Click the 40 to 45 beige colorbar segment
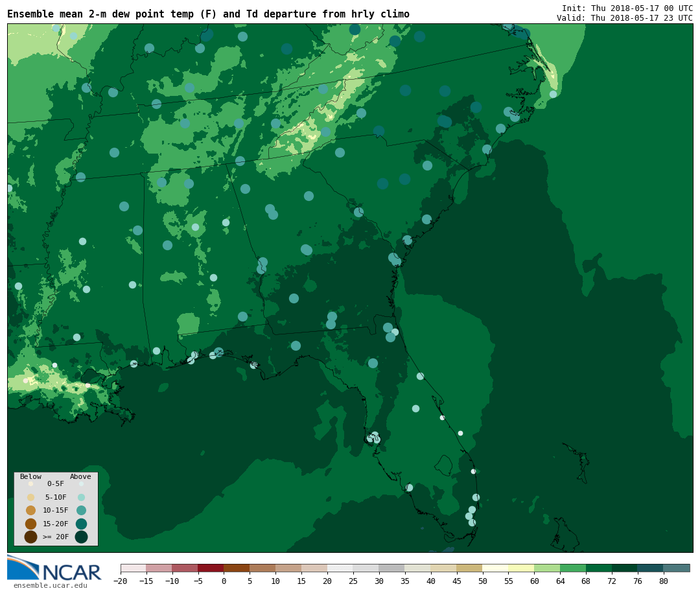 tap(444, 568)
